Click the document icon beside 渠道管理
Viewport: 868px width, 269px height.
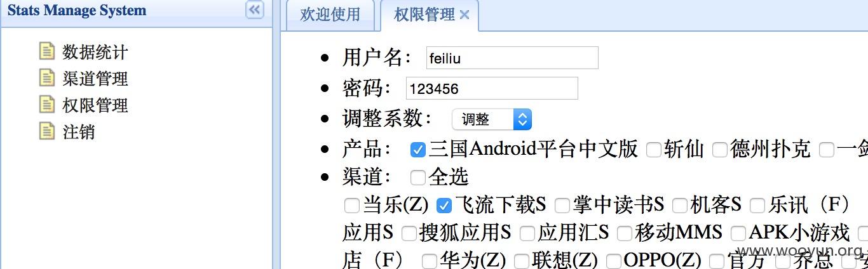tap(47, 77)
